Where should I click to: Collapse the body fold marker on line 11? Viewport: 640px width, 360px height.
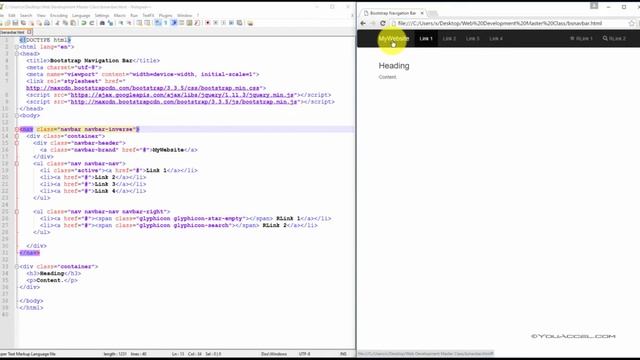(17, 116)
